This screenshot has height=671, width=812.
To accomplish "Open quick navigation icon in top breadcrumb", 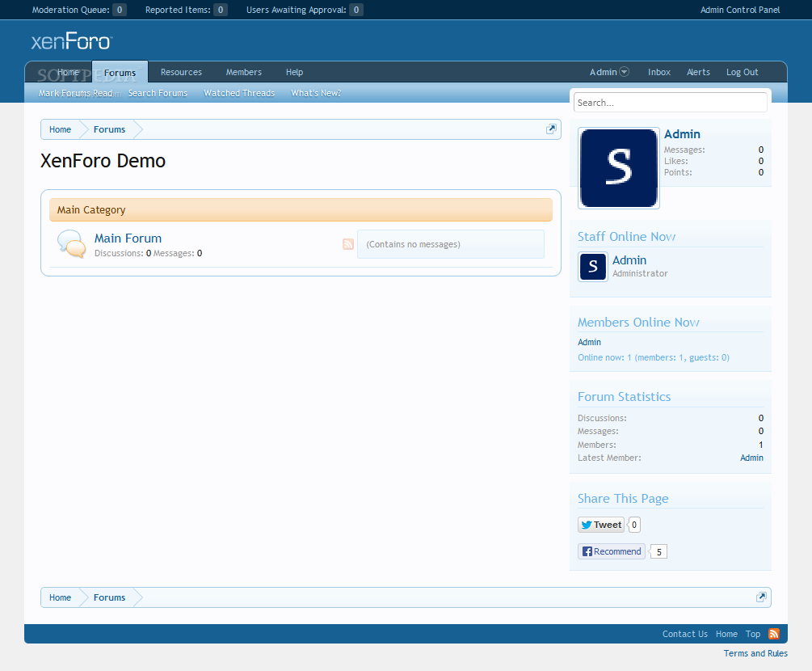I will pyautogui.click(x=551, y=129).
